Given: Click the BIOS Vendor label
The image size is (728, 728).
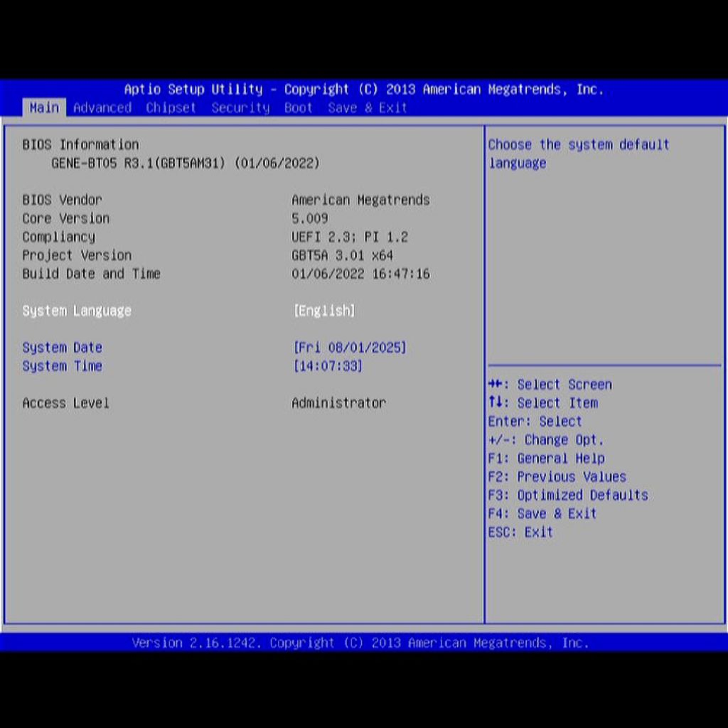Looking at the screenshot, I should click(x=63, y=200).
